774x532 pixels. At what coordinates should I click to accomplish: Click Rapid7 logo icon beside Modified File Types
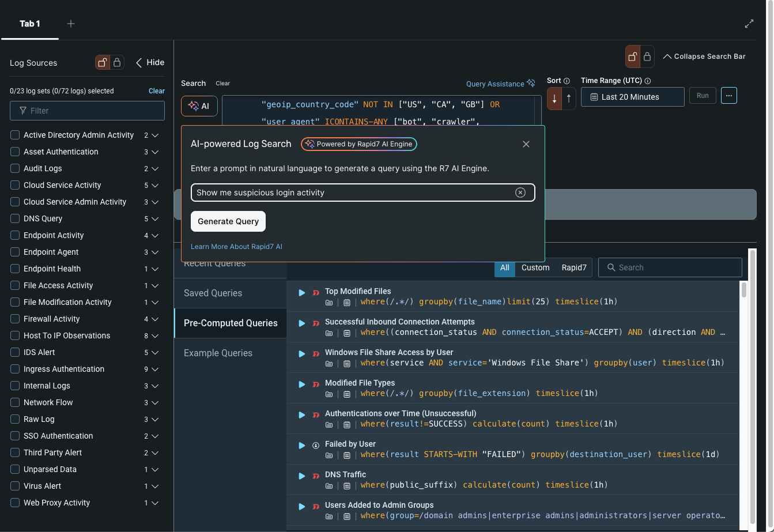[x=316, y=384]
